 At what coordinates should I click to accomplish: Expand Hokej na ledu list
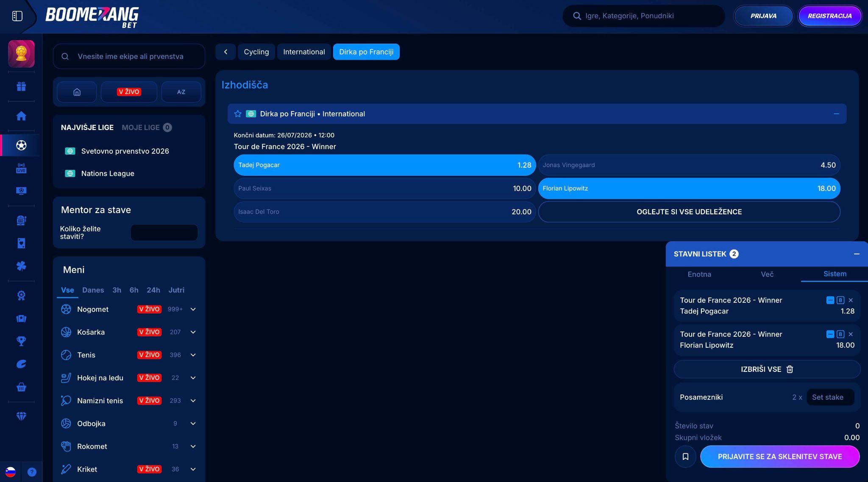tap(193, 378)
